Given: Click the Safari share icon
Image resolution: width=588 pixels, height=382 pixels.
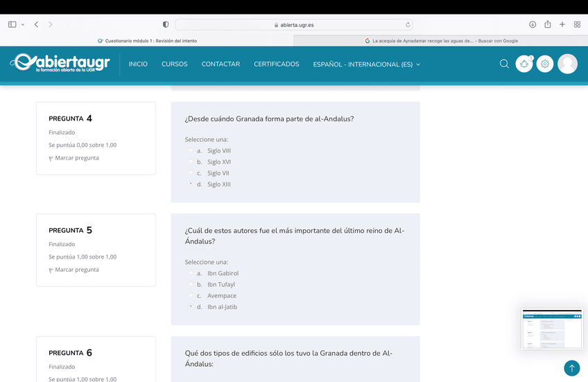Looking at the screenshot, I should (548, 24).
